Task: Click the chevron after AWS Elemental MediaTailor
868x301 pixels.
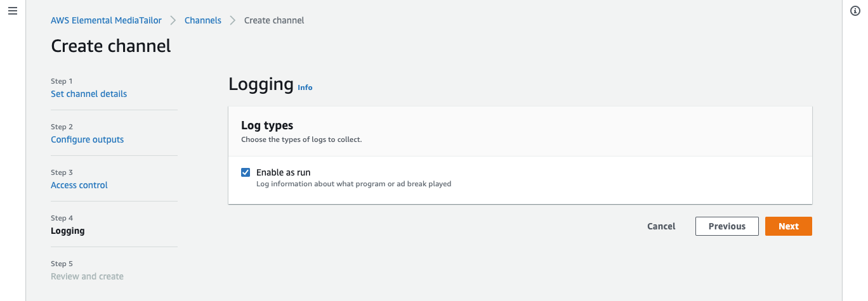Action: [173, 20]
